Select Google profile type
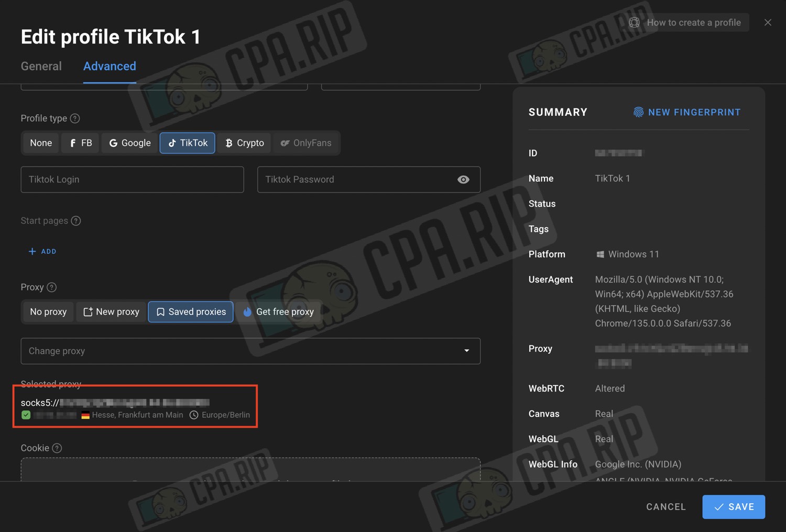Image resolution: width=786 pixels, height=532 pixels. pyautogui.click(x=129, y=143)
